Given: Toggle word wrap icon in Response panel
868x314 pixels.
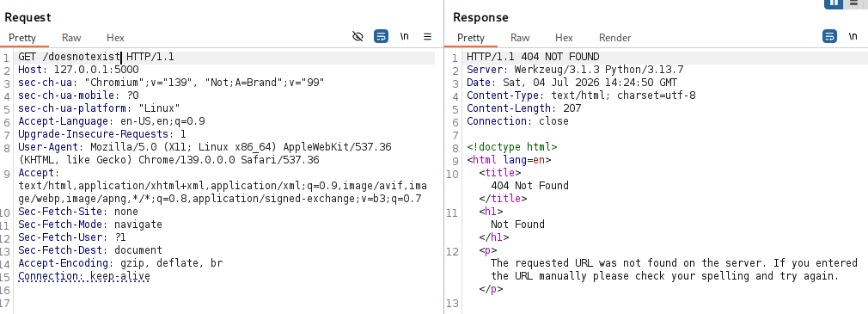Looking at the screenshot, I should [829, 37].
